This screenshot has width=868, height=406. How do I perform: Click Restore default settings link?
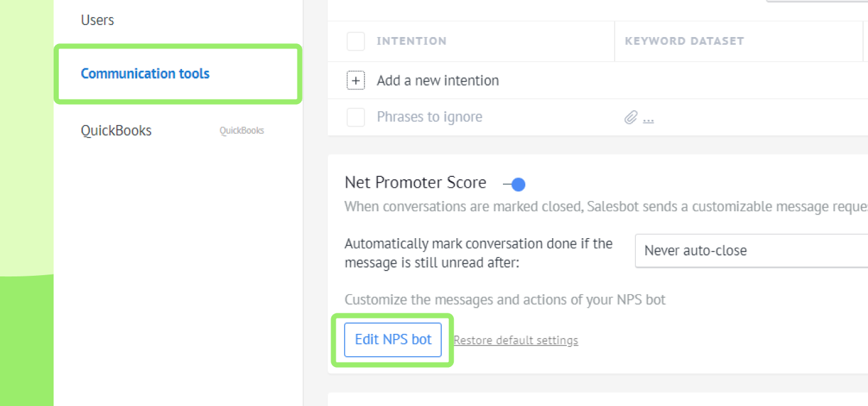click(516, 340)
